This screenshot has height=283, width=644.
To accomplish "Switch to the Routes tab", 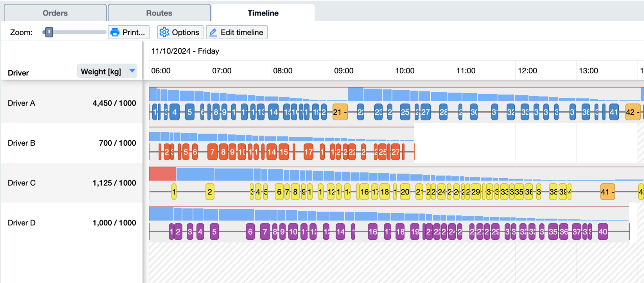I will coord(159,13).
